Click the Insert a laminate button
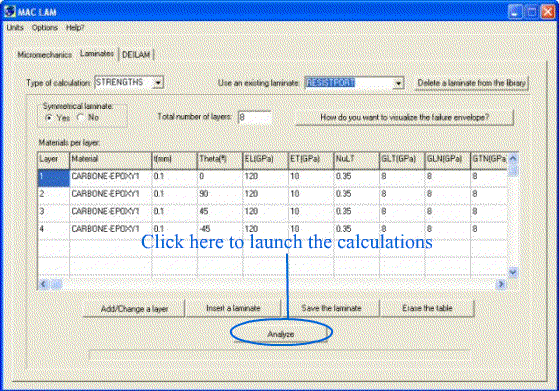The width and height of the screenshot is (559, 391). point(233,308)
